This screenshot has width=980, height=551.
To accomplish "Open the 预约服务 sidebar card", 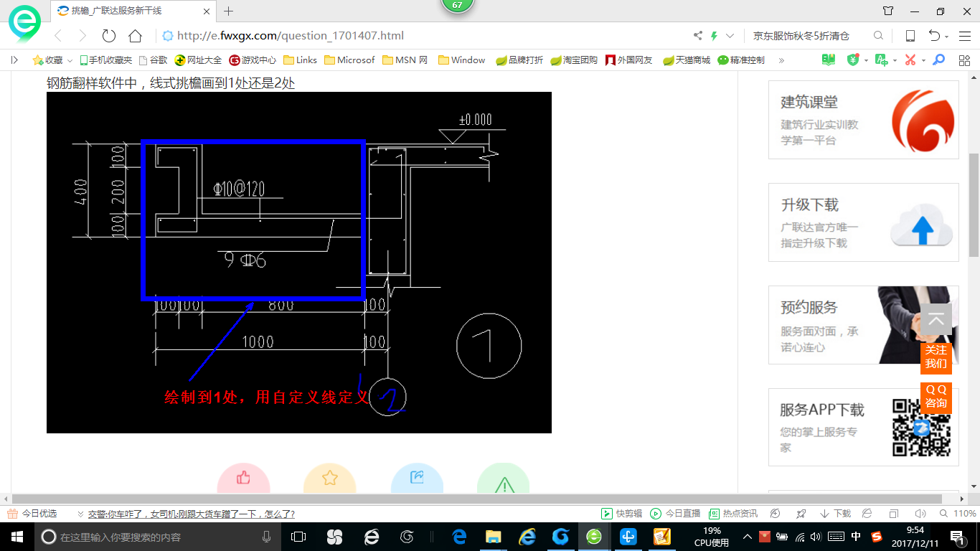I will [x=864, y=325].
